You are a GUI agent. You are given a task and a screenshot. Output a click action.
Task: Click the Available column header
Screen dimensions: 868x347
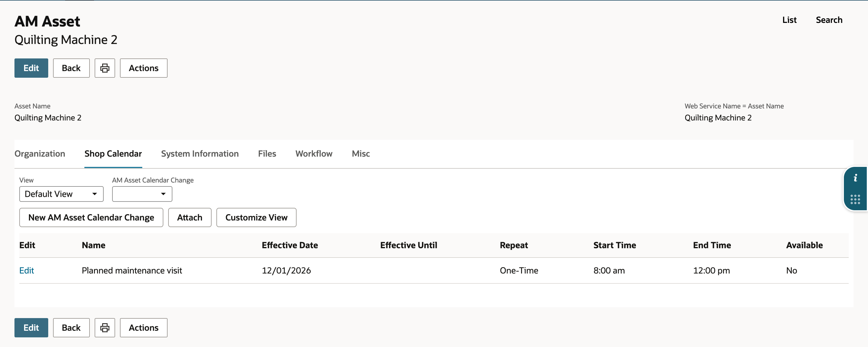tap(805, 245)
